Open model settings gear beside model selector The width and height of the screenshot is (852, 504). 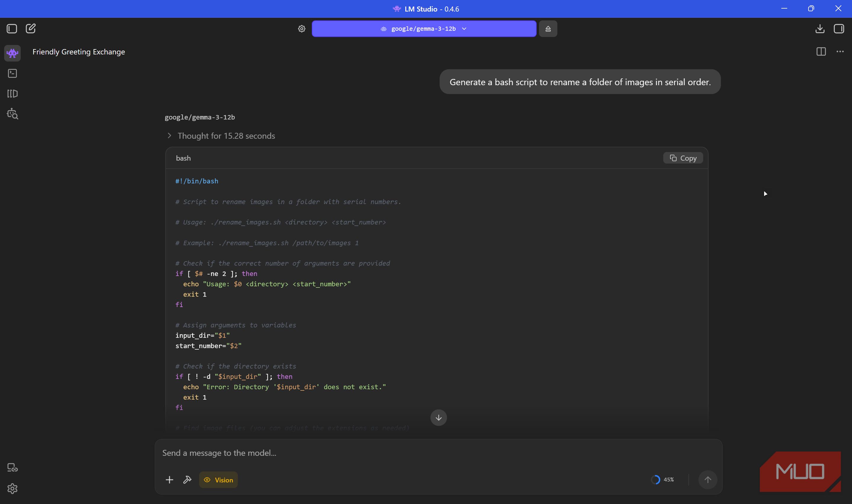pos(301,29)
